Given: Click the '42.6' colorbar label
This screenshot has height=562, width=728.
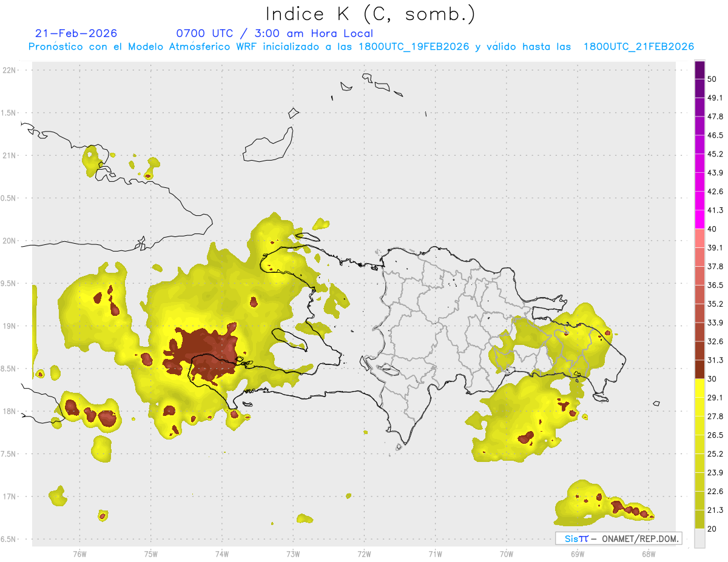Looking at the screenshot, I should pyautogui.click(x=715, y=192).
